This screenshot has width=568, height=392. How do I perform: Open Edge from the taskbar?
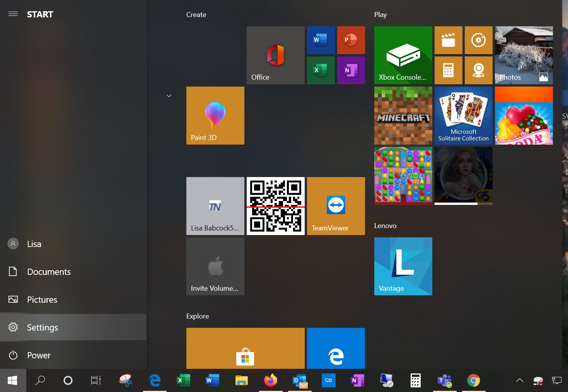(x=155, y=380)
